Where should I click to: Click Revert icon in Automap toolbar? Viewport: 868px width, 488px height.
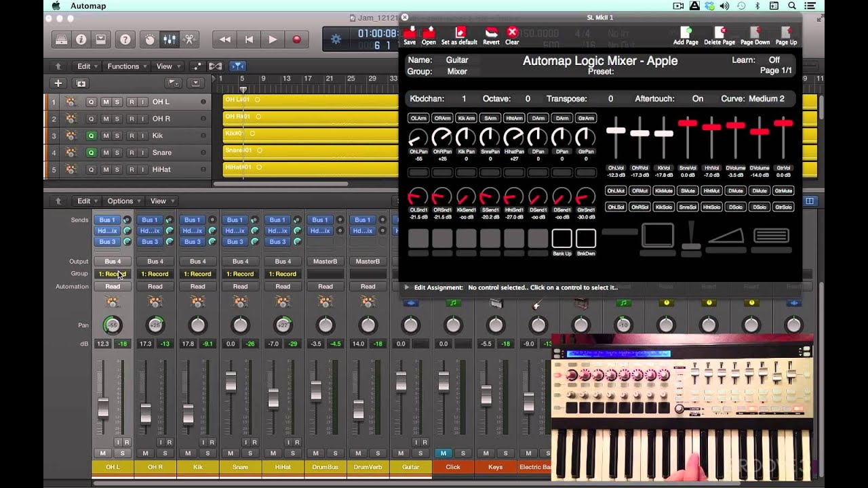click(x=491, y=35)
